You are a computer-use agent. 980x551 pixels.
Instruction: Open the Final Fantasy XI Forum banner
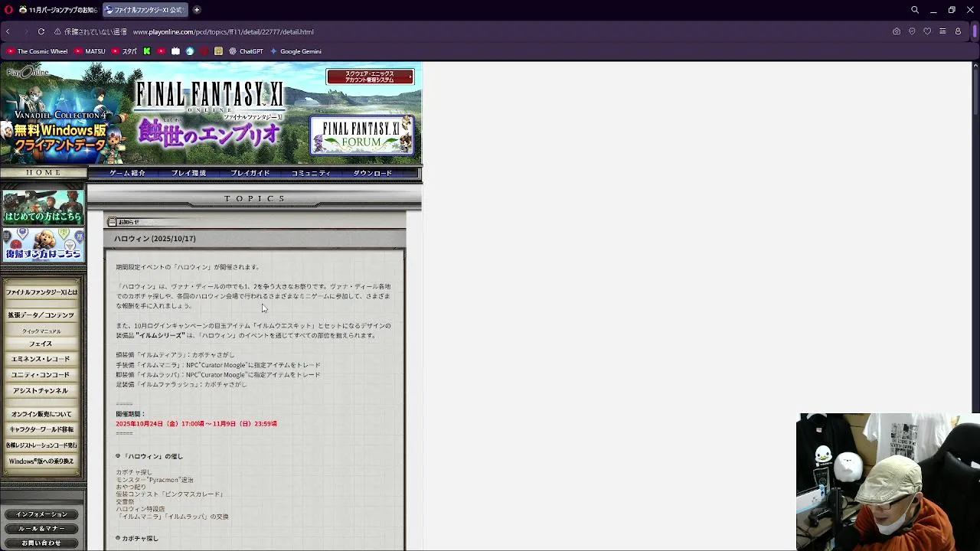[x=361, y=135]
